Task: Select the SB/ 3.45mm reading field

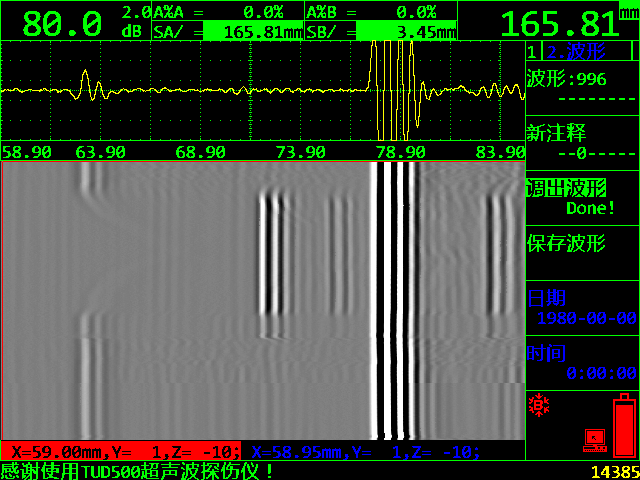Action: tap(380, 31)
